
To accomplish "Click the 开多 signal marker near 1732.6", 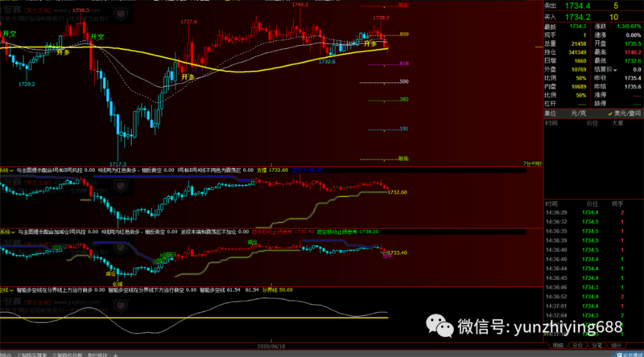I will [370, 44].
